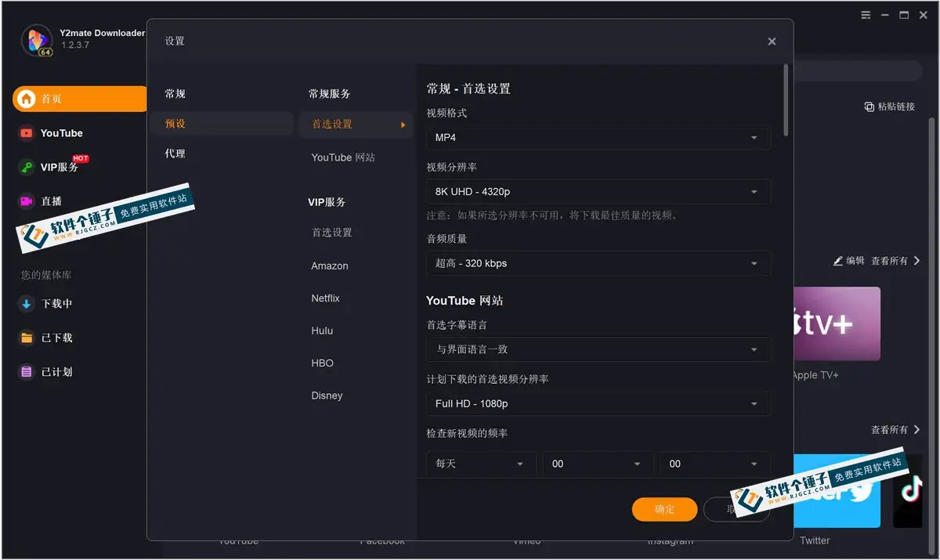The width and height of the screenshot is (940, 560).
Task: Click the 粘贴链接 paste icon
Action: point(869,107)
